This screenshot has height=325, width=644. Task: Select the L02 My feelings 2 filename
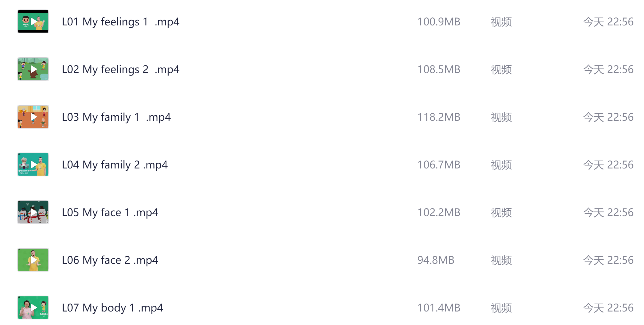(x=120, y=69)
